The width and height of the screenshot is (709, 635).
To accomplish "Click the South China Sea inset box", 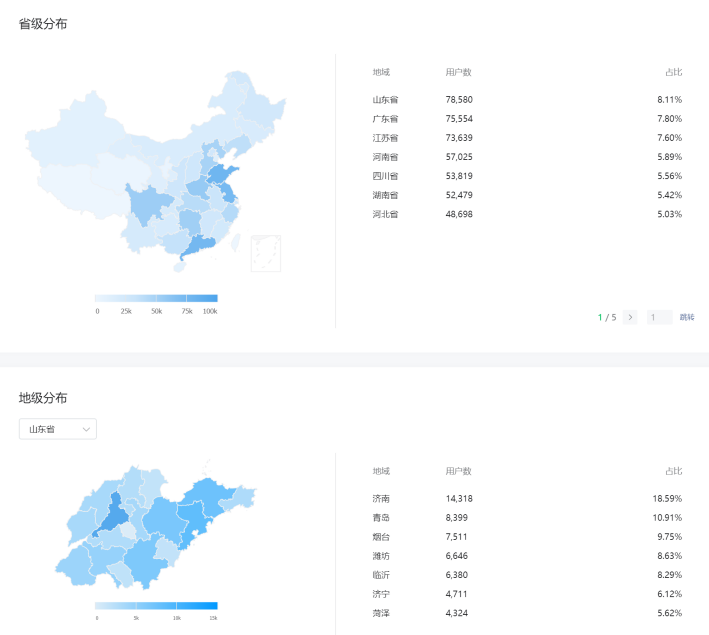I will pyautogui.click(x=266, y=253).
